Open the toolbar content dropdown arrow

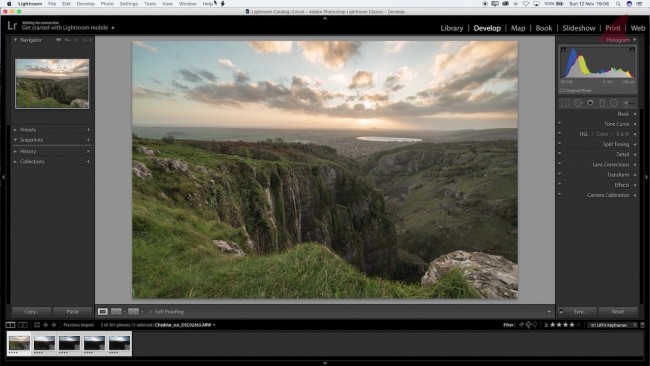(x=549, y=312)
